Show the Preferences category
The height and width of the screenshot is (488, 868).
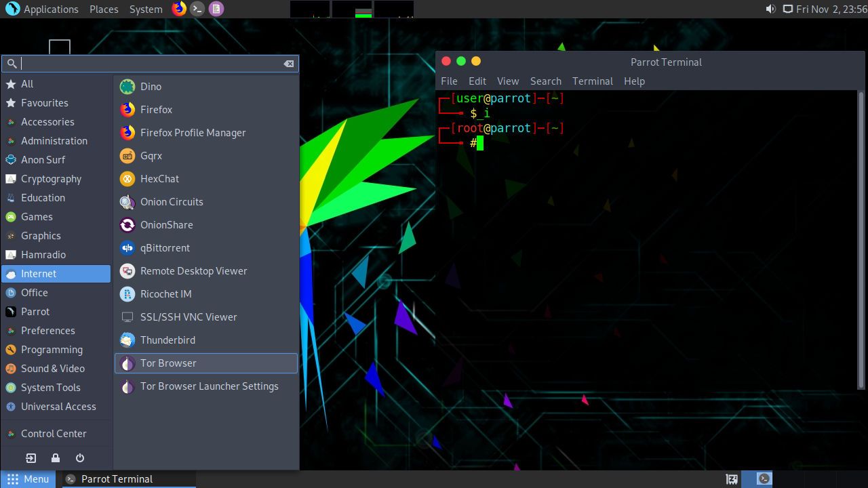tap(56, 330)
